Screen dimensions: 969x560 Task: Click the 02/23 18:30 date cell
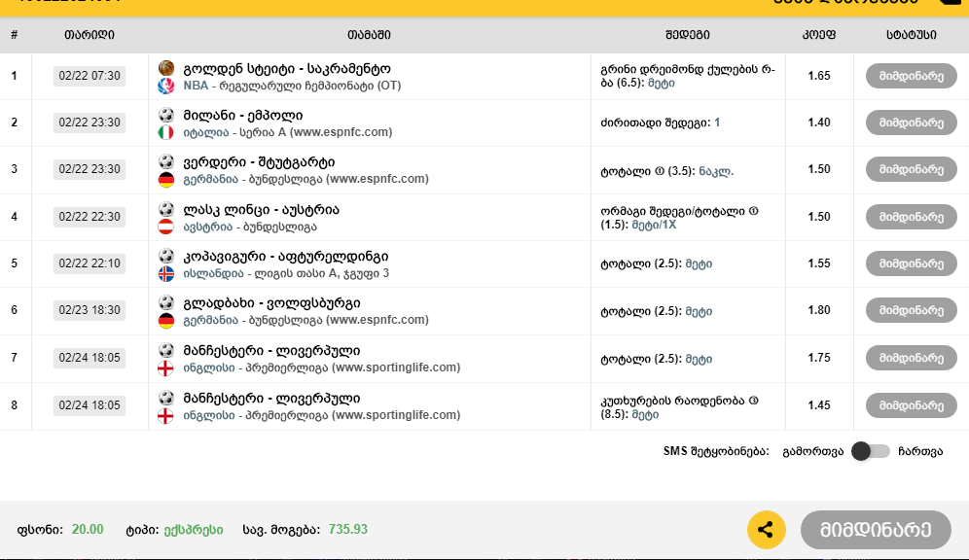point(90,310)
